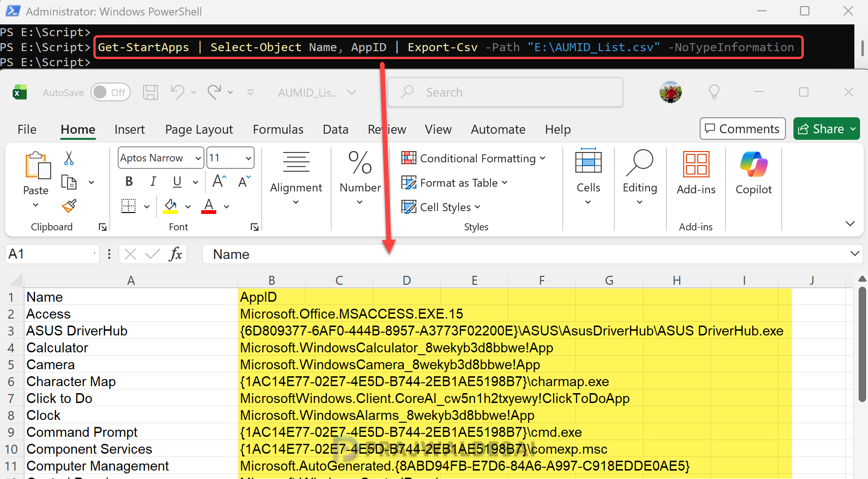Image resolution: width=868 pixels, height=479 pixels.
Task: Click the user profile picture
Action: (x=671, y=92)
